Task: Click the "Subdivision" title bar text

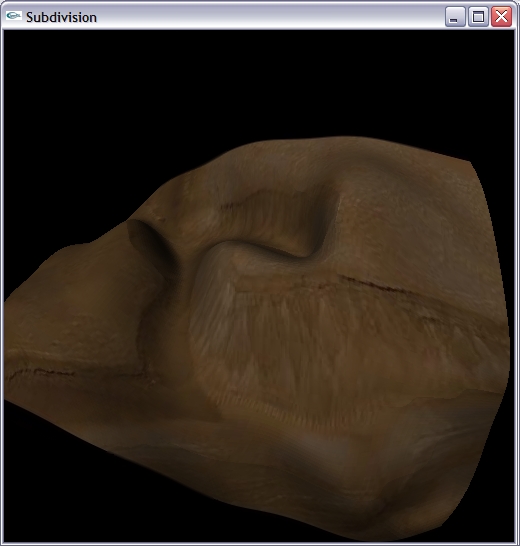Action: 61,17
